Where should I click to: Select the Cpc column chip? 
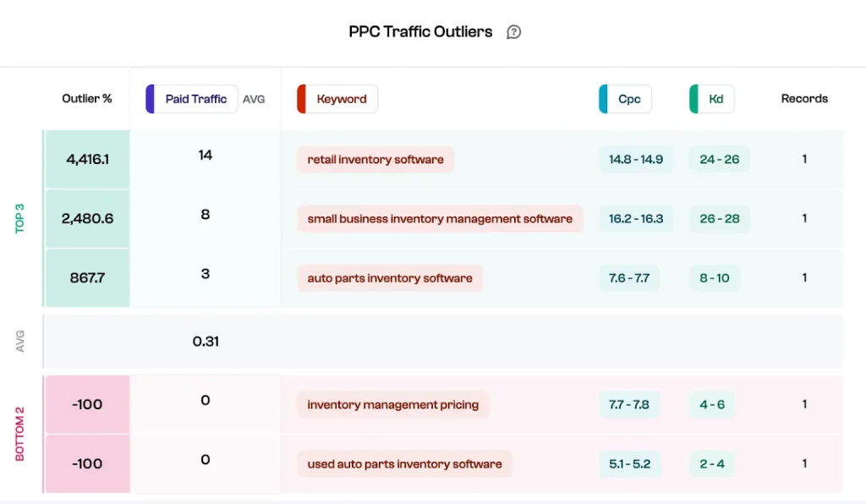(625, 99)
